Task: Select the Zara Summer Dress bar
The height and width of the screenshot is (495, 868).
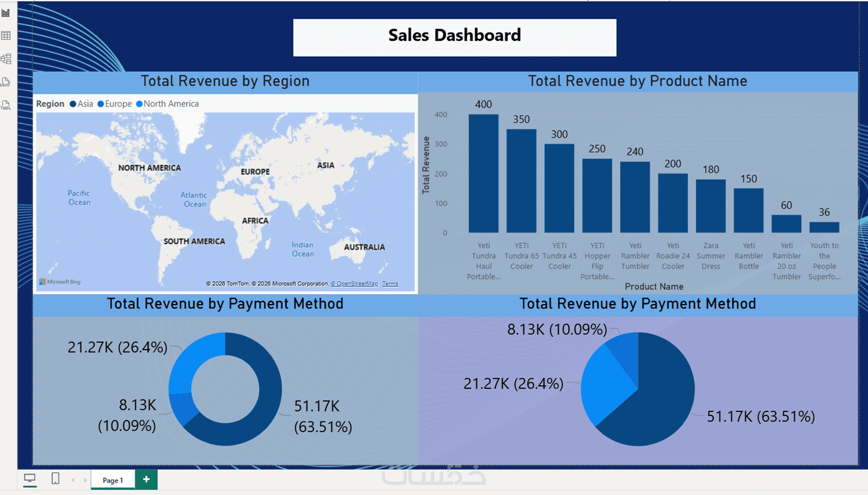Action: (711, 206)
